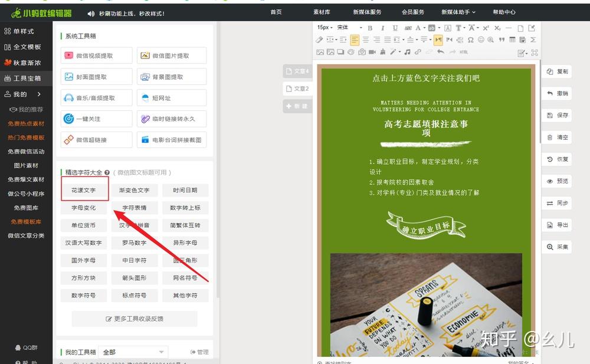Insert a music audio clip

click(407, 52)
